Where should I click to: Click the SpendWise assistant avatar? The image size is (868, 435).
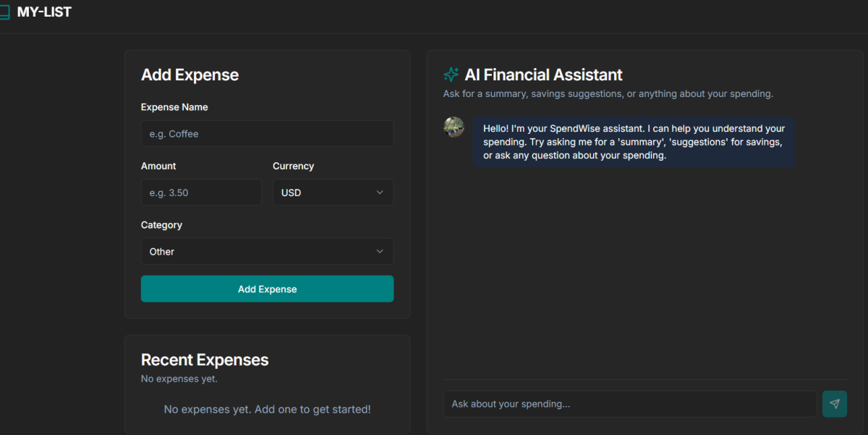click(454, 127)
